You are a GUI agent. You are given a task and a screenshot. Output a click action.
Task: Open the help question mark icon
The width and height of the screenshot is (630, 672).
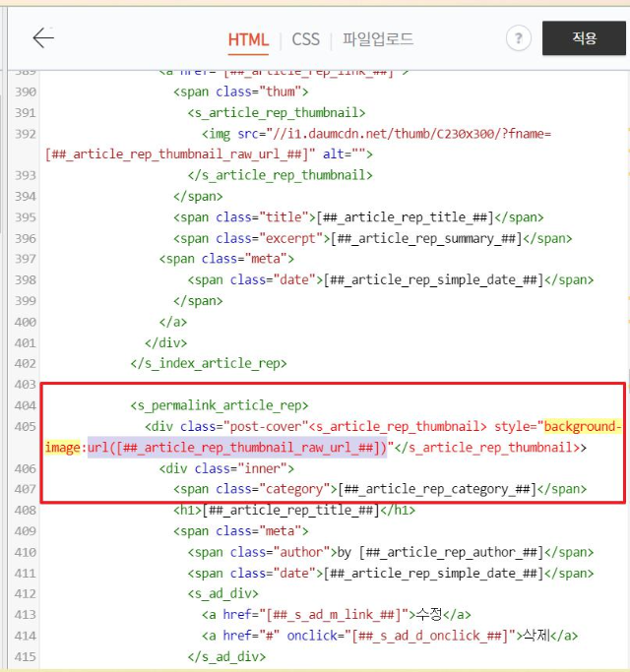[x=519, y=38]
